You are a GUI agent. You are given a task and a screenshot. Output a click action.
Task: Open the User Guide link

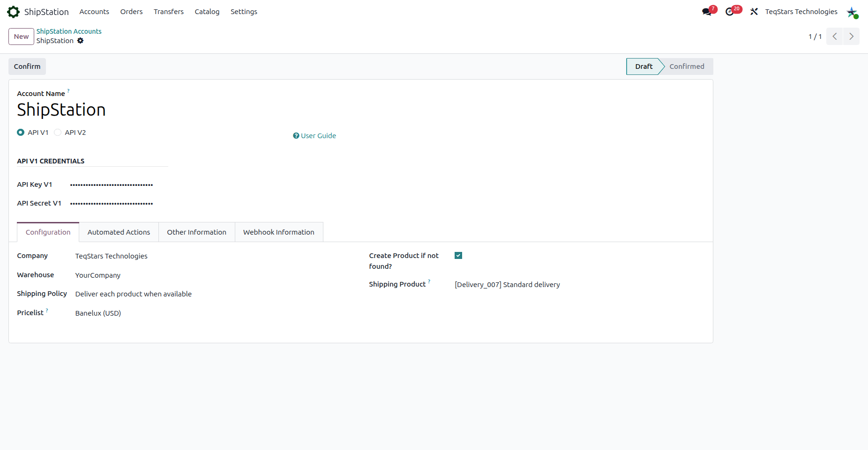(318, 136)
